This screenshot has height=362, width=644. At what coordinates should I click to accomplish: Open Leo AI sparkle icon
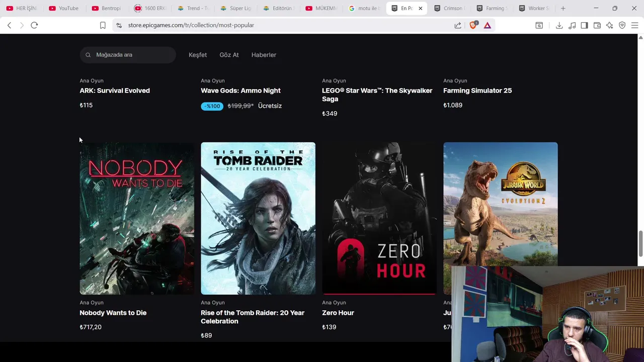[x=610, y=25]
